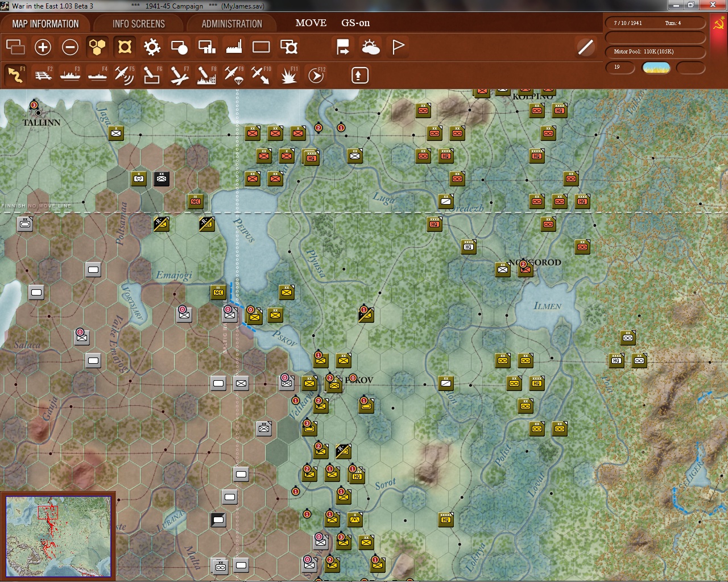This screenshot has height=582, width=728.
Task: Click the clear-weather sky indicator
Action: (656, 68)
